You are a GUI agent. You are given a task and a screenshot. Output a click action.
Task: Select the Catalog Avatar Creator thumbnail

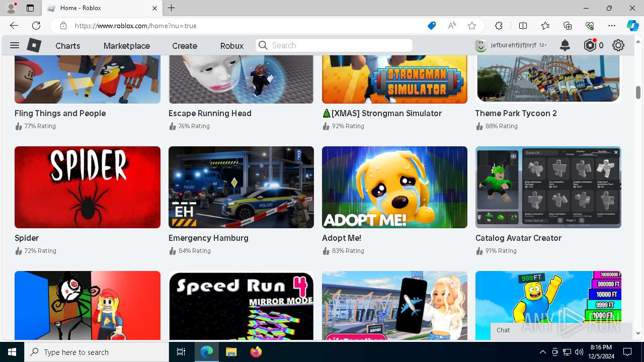pos(548,187)
